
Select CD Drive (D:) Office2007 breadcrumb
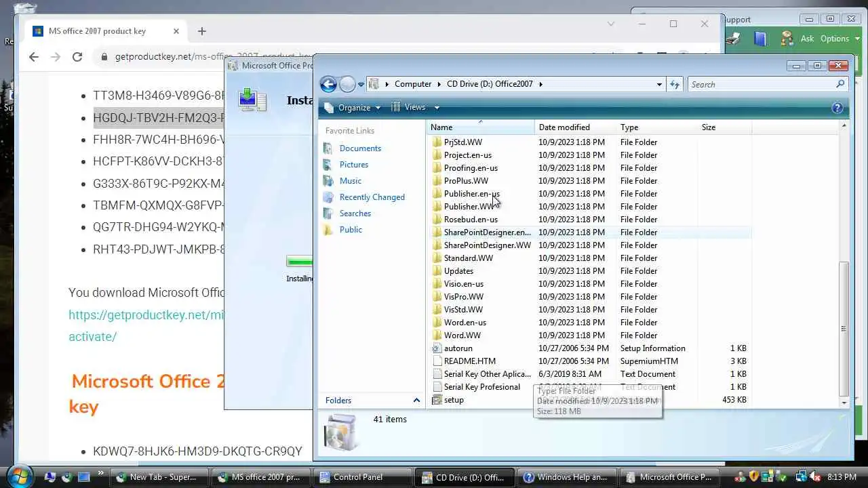(490, 84)
